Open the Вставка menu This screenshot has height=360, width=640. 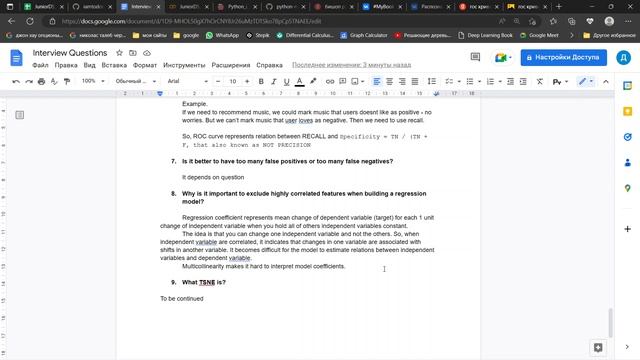pyautogui.click(x=114, y=65)
